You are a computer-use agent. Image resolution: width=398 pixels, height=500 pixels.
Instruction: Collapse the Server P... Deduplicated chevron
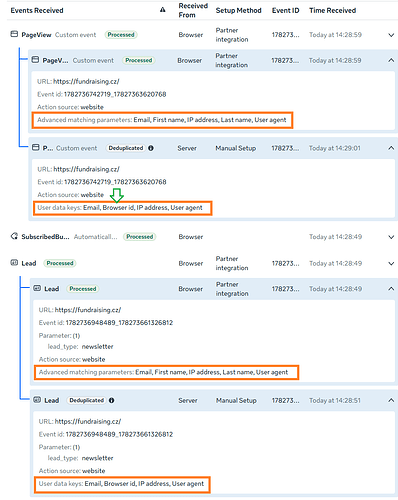[x=391, y=148]
